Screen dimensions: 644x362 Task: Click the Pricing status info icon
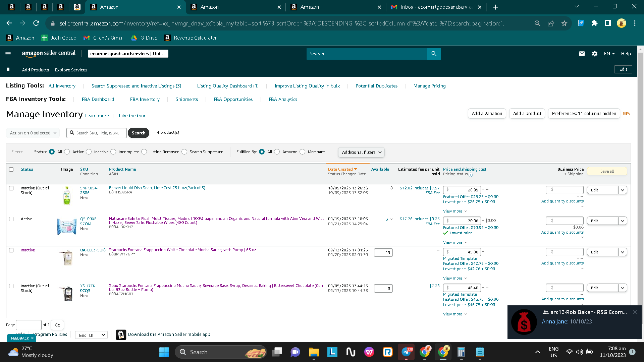[471, 175]
